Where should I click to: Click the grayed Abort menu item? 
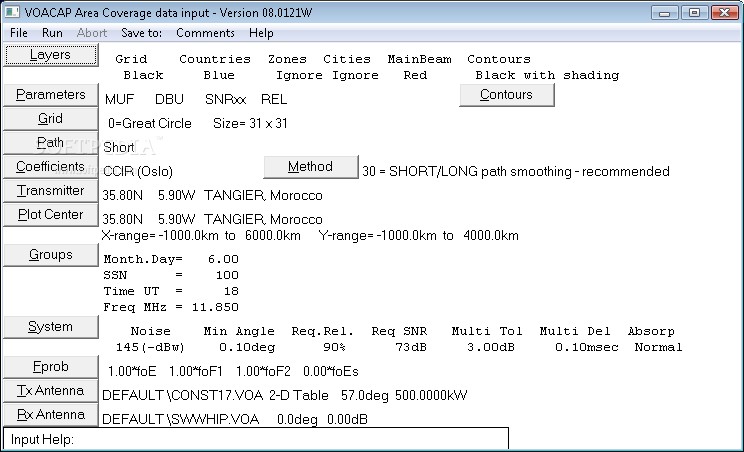coord(92,33)
